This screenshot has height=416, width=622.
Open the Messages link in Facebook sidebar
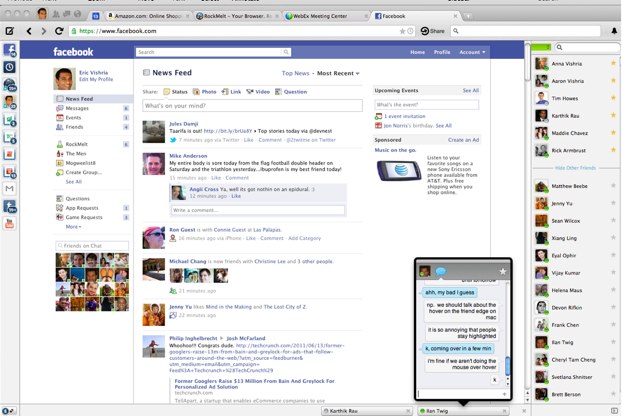[x=77, y=107]
